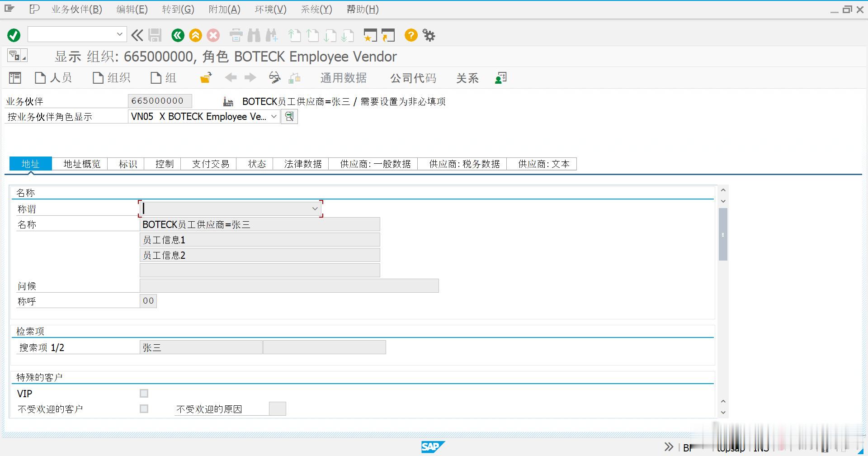Switch to the 标识 tab

[128, 164]
